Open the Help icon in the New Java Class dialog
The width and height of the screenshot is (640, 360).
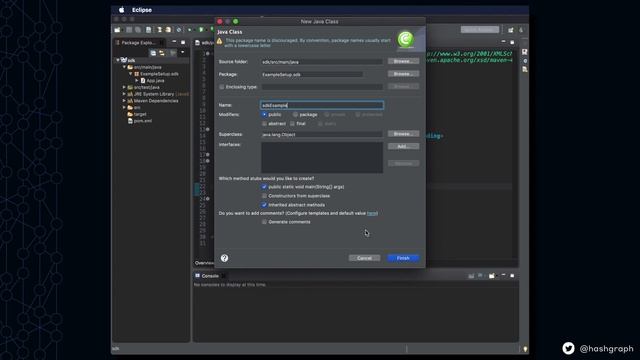click(224, 258)
